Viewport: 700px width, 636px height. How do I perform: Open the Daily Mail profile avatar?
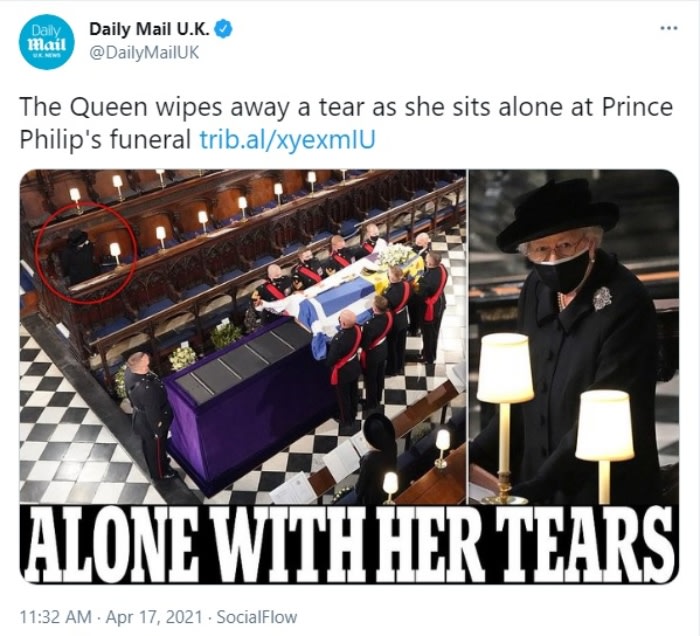[46, 42]
